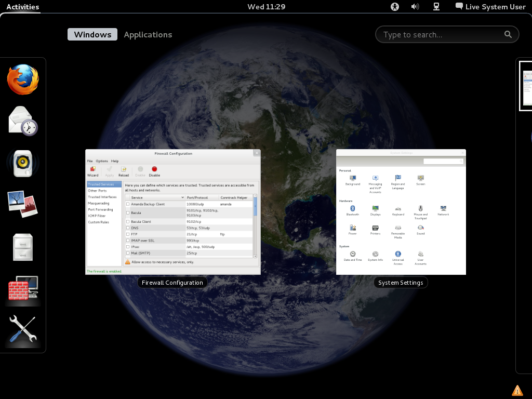Click the Activities button
Viewport: 532px width, 399px height.
(23, 7)
